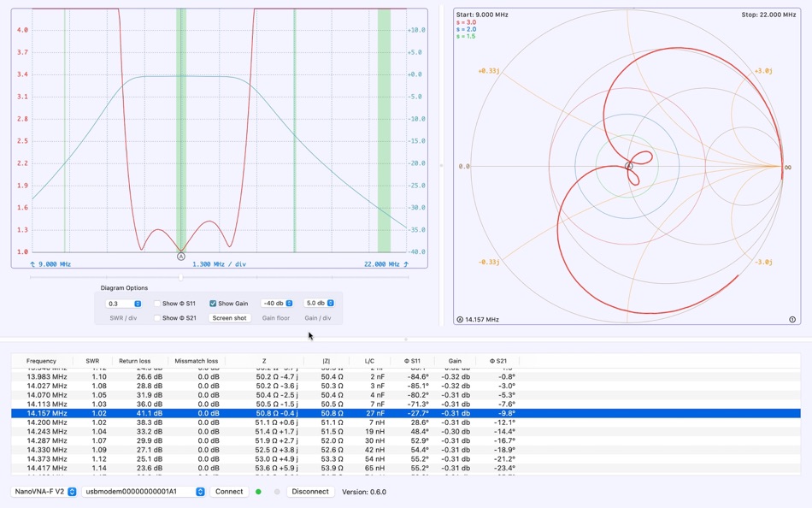The width and height of the screenshot is (812, 508).
Task: Click the Version: 0.6.0 label
Action: [364, 492]
